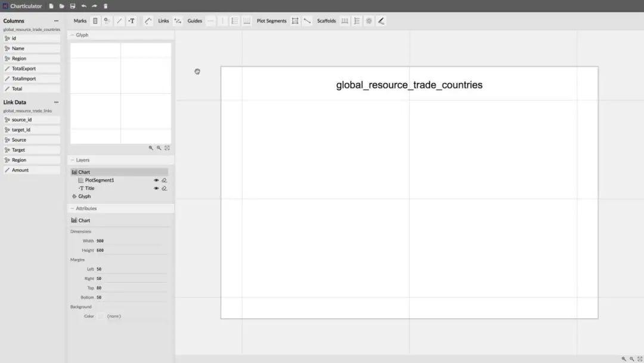Select the Links tool
This screenshot has height=363, width=644.
(x=178, y=21)
